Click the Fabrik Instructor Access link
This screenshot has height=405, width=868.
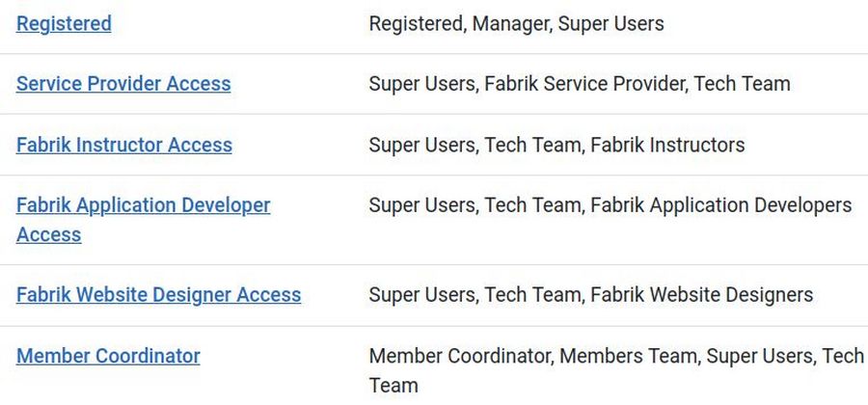click(124, 145)
